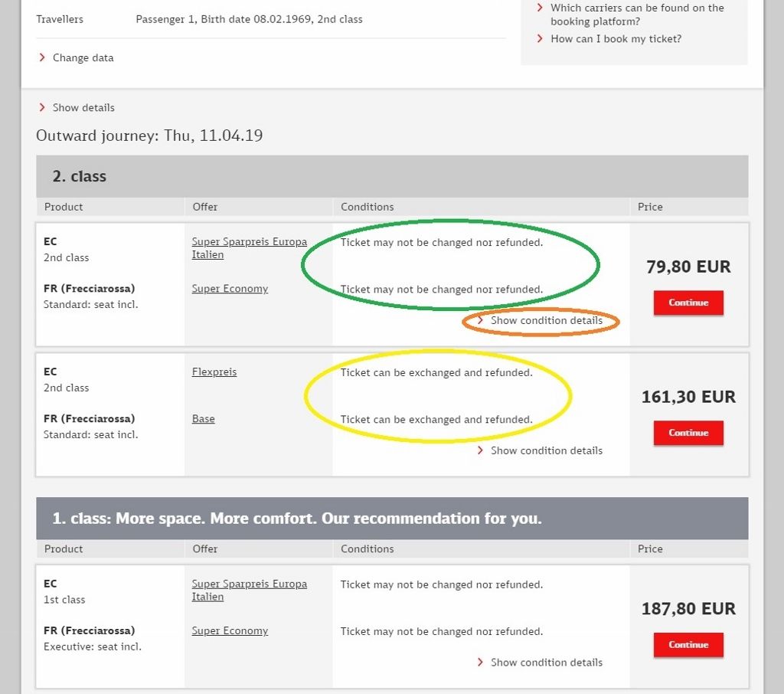The height and width of the screenshot is (694, 784).
Task: Click 'Executive: seat incl.' text
Action: click(x=93, y=647)
